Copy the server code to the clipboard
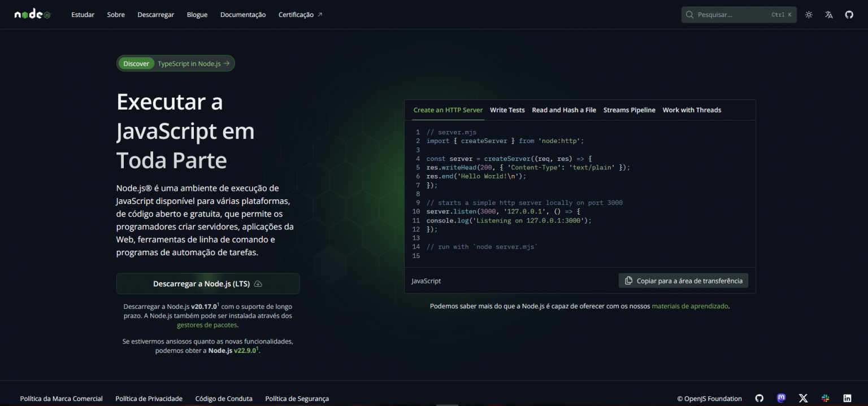This screenshot has width=868, height=406. [x=683, y=280]
